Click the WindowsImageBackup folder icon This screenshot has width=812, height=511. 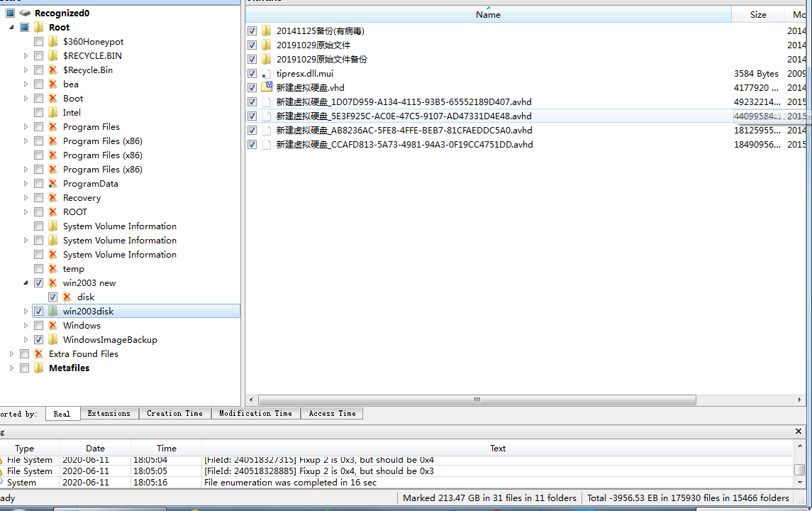(x=52, y=339)
